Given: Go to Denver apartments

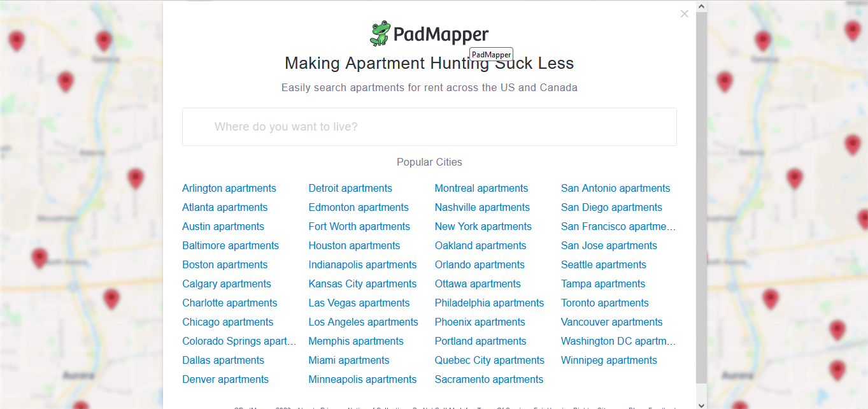Looking at the screenshot, I should click(225, 380).
